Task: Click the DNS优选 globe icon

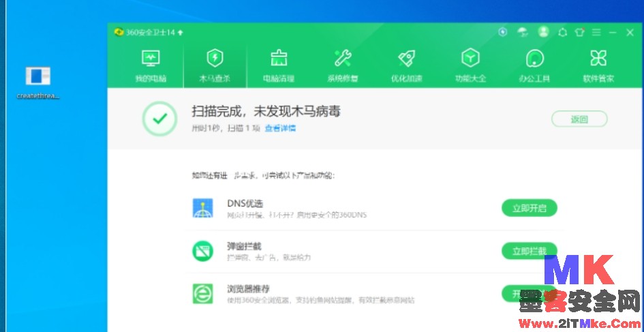Action: 203,208
